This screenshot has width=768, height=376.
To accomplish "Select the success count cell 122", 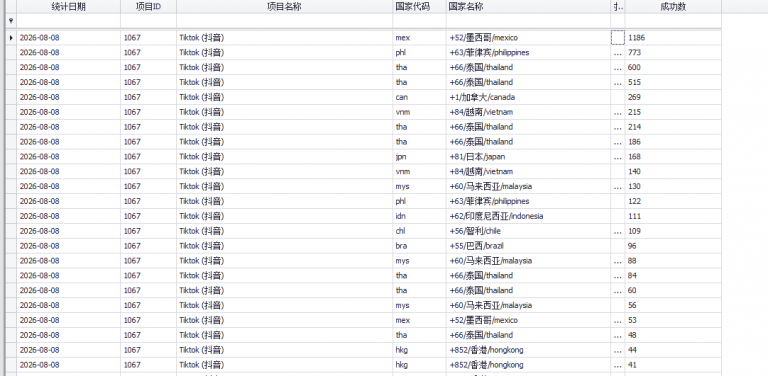I will (673, 201).
